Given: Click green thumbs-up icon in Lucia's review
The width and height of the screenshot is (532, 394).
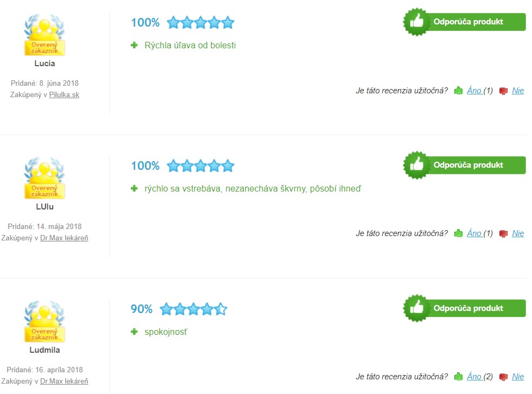Looking at the screenshot, I should [458, 91].
